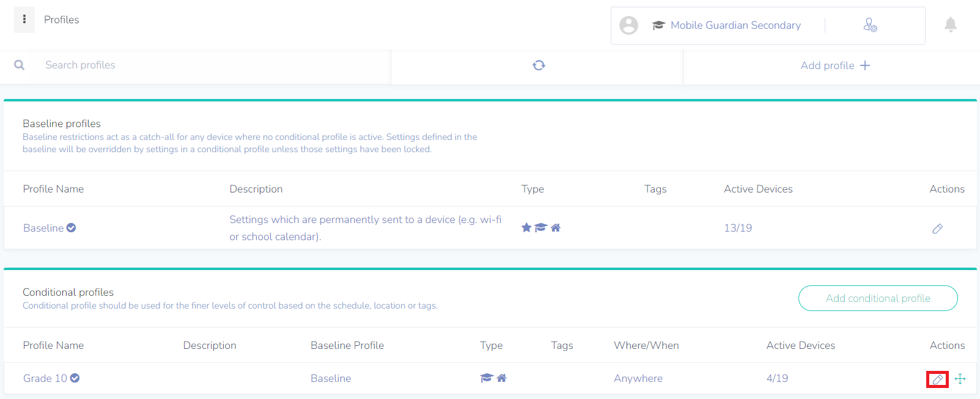Open the notifications bell
The image size is (980, 399).
tap(951, 24)
